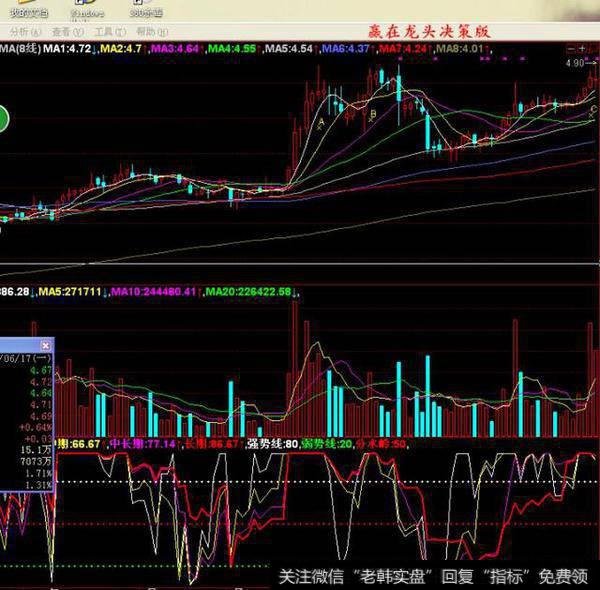Click the 分水岭:50 label
This screenshot has width=600, height=590.
pyautogui.click(x=381, y=444)
